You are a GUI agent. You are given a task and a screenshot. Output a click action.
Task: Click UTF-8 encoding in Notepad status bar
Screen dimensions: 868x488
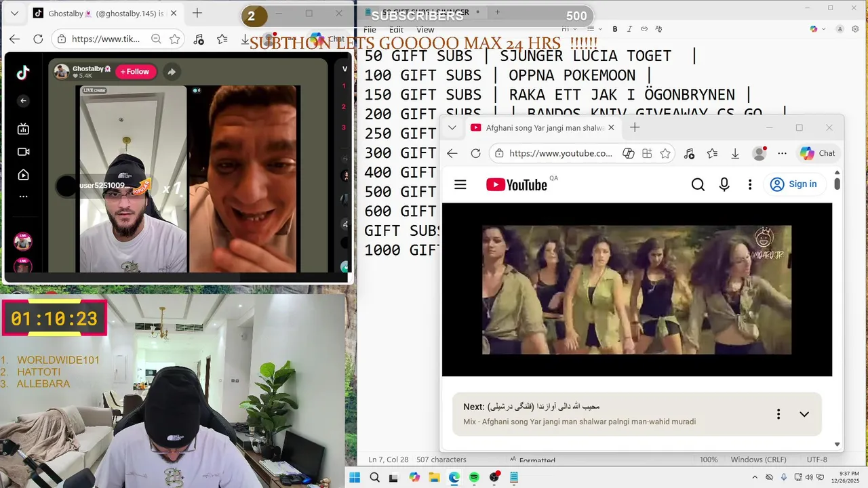(817, 460)
